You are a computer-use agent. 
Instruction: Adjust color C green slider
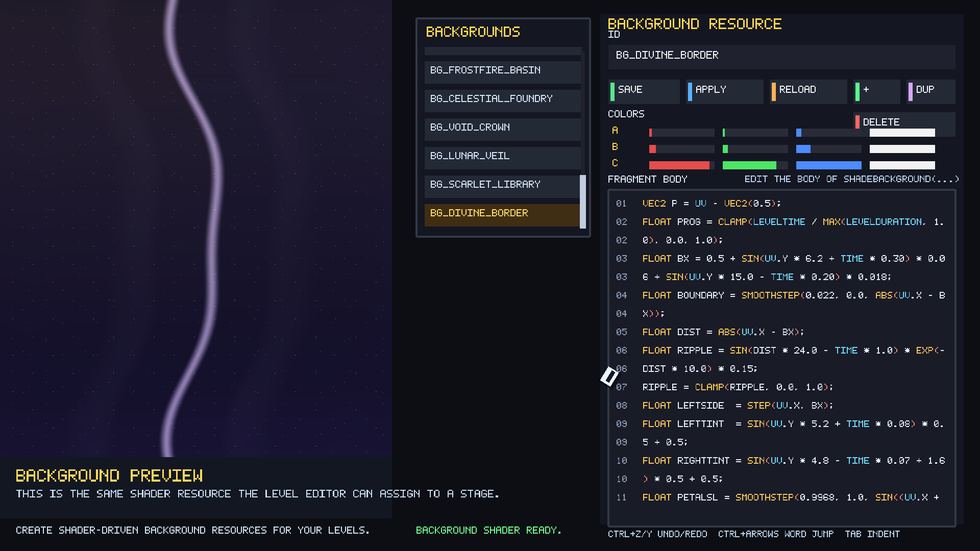[755, 165]
